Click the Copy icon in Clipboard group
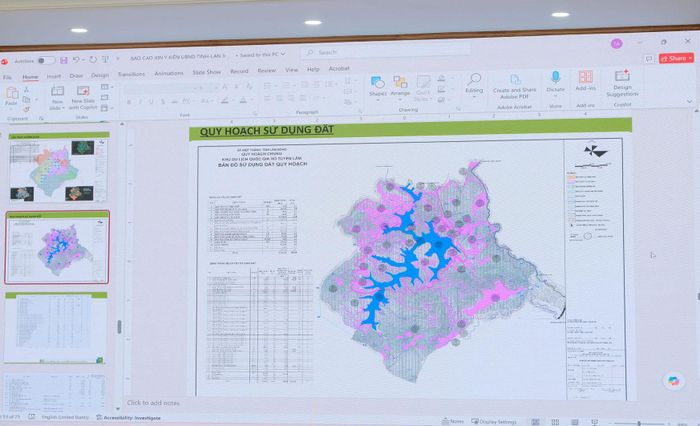700x426 pixels. (x=26, y=100)
